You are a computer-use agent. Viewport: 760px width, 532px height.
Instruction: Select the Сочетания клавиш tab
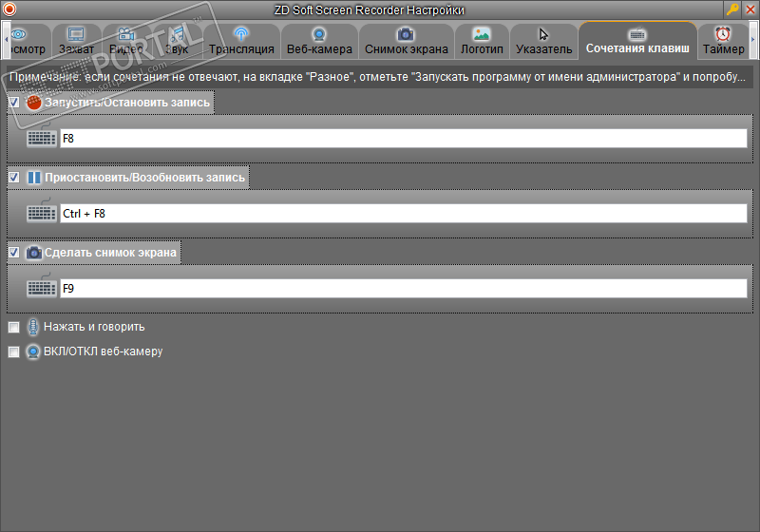click(637, 41)
